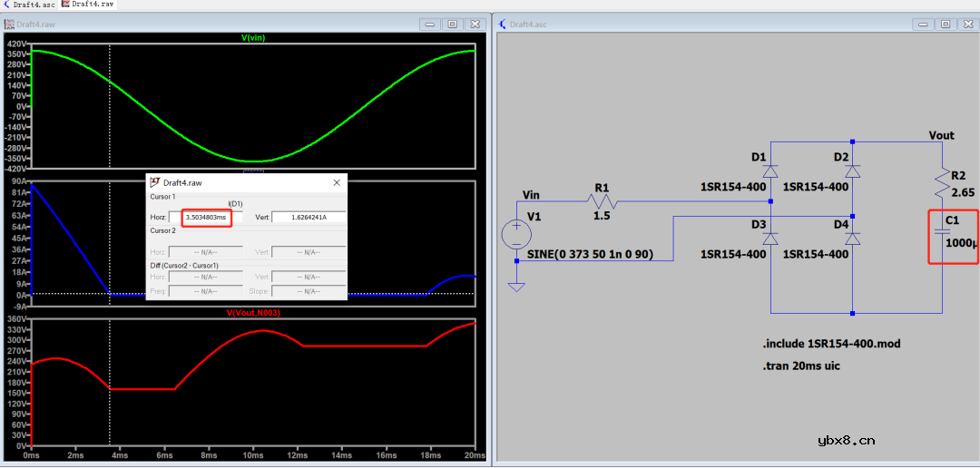This screenshot has width=980, height=468.
Task: Maximize the Draft4.raw waveform window
Action: (x=451, y=24)
